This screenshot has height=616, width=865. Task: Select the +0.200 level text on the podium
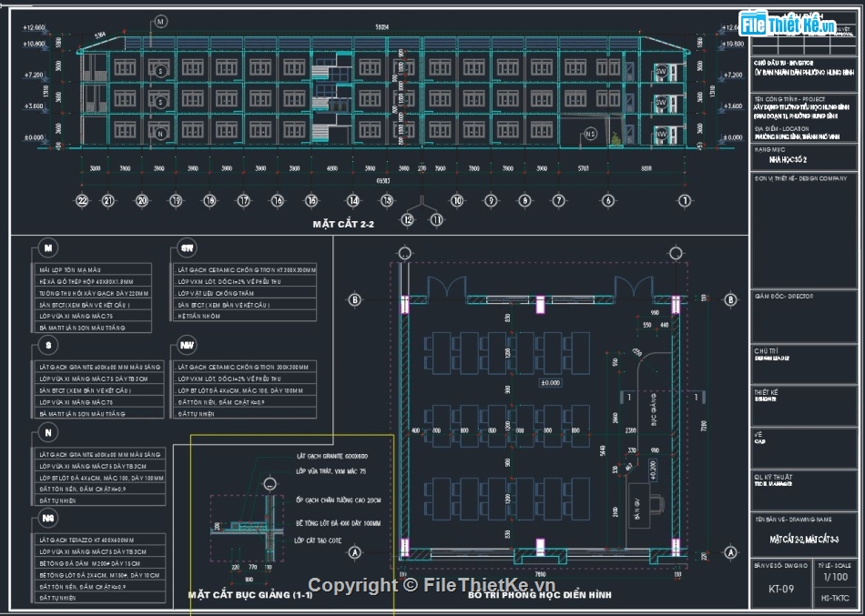pyautogui.click(x=653, y=470)
